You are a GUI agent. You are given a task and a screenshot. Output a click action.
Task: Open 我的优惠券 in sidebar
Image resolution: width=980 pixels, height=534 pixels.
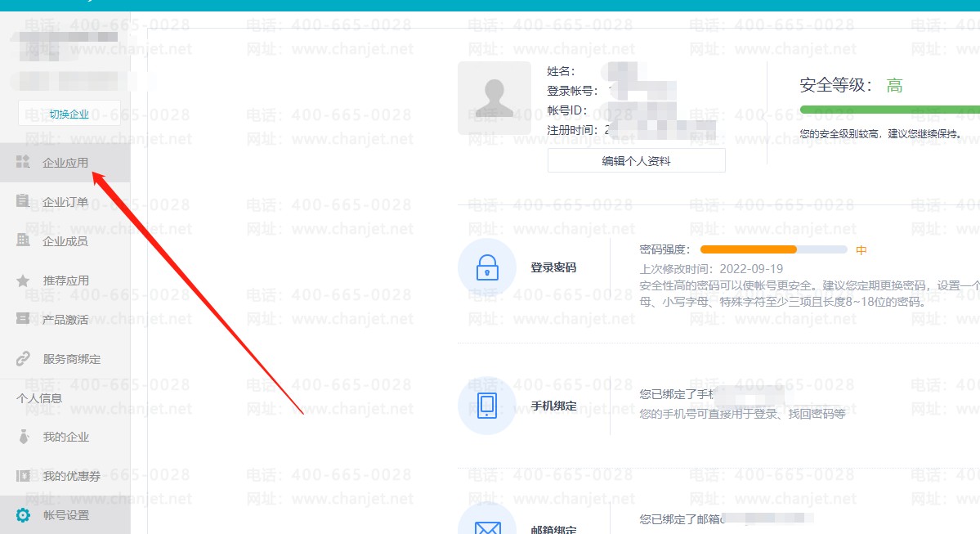point(65,476)
